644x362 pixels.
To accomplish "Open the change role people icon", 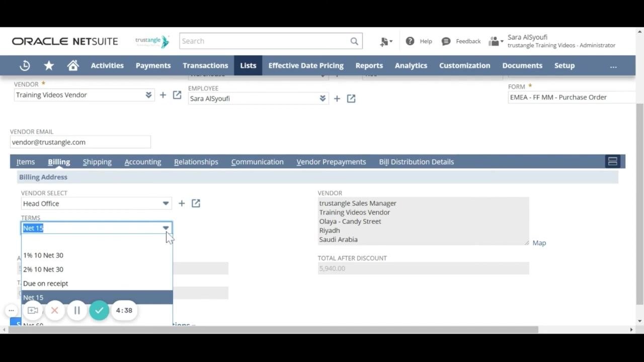I will point(496,41).
